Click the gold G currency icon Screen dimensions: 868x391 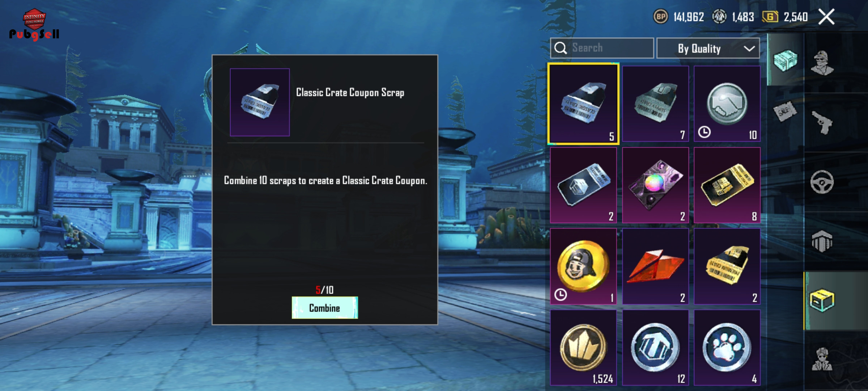pyautogui.click(x=770, y=17)
